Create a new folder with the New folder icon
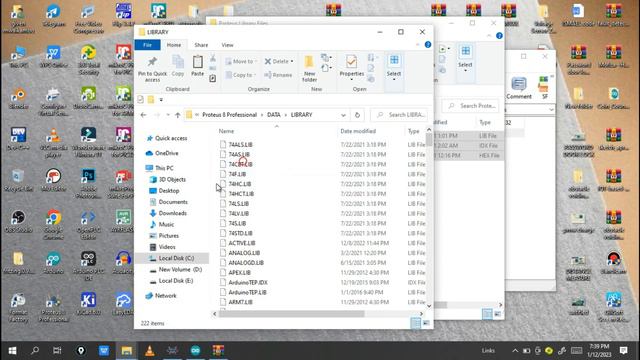The image size is (640, 360). 309,62
